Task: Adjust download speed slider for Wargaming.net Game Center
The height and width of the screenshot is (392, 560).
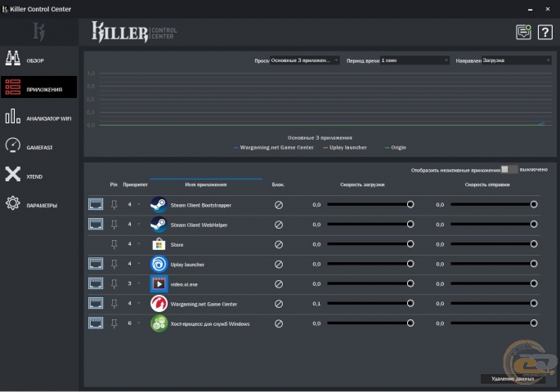Action: [410, 303]
